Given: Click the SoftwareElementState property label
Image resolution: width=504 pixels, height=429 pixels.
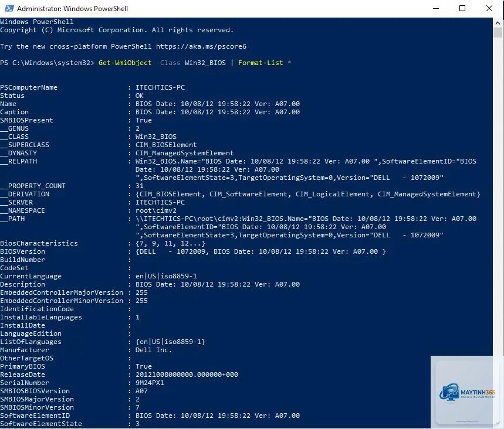Looking at the screenshot, I should [41, 424].
